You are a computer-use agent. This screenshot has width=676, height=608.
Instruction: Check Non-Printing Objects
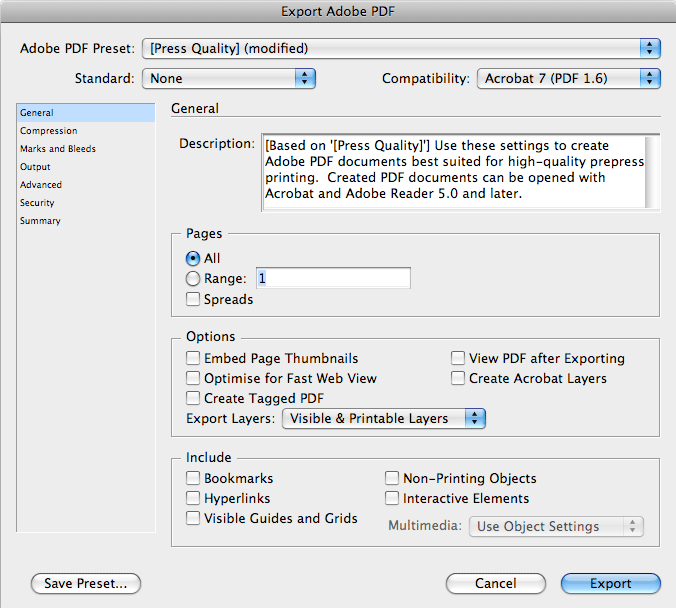(392, 478)
